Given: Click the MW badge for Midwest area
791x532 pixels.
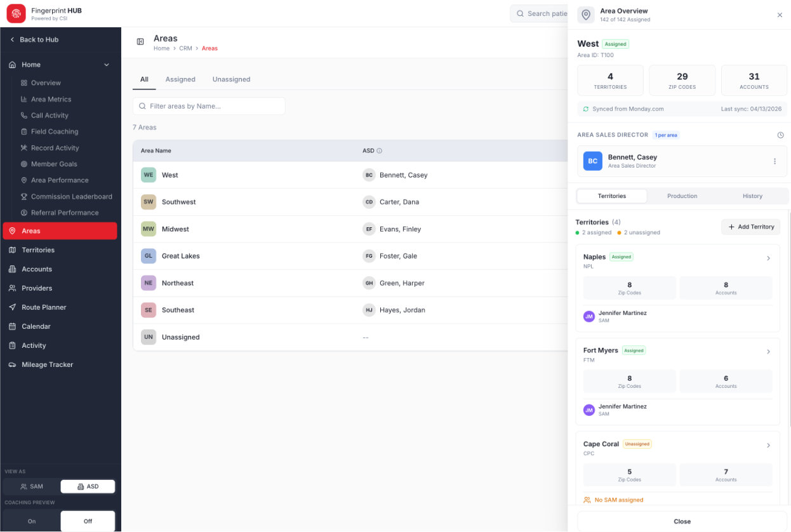Looking at the screenshot, I should (x=149, y=229).
